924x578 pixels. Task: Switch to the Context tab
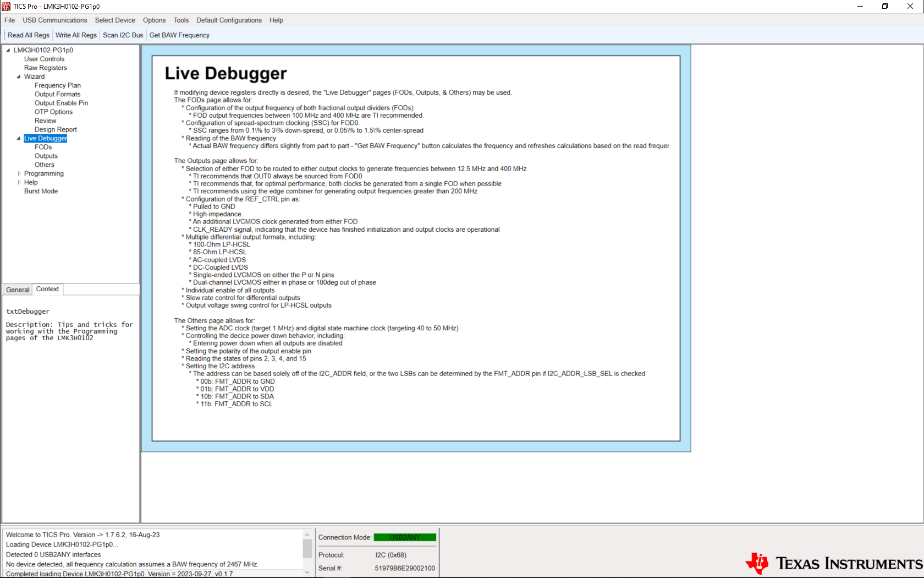47,288
